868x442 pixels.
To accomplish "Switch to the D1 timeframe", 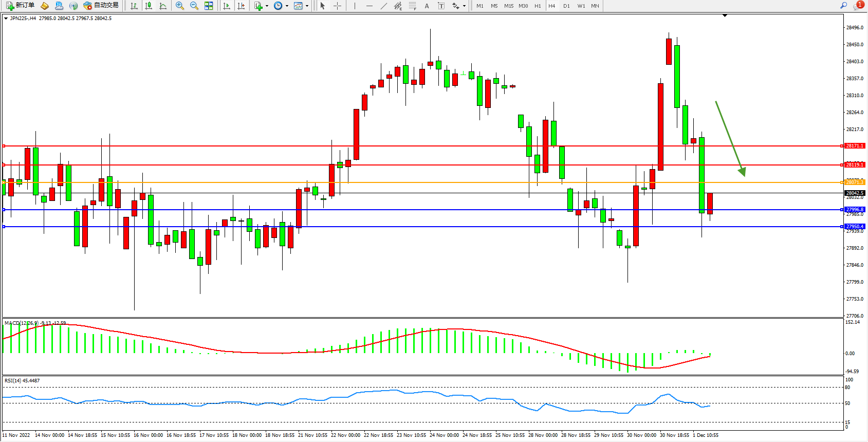I will pos(566,6).
